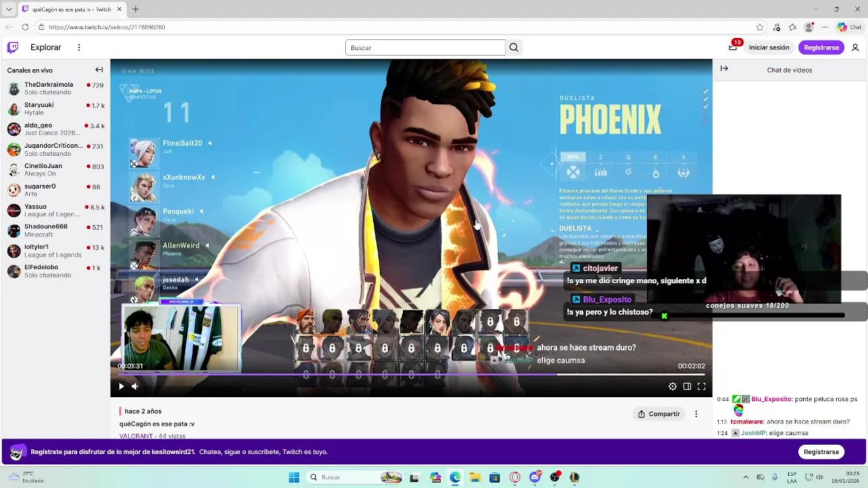Open browser tab list dropdown

point(9,9)
